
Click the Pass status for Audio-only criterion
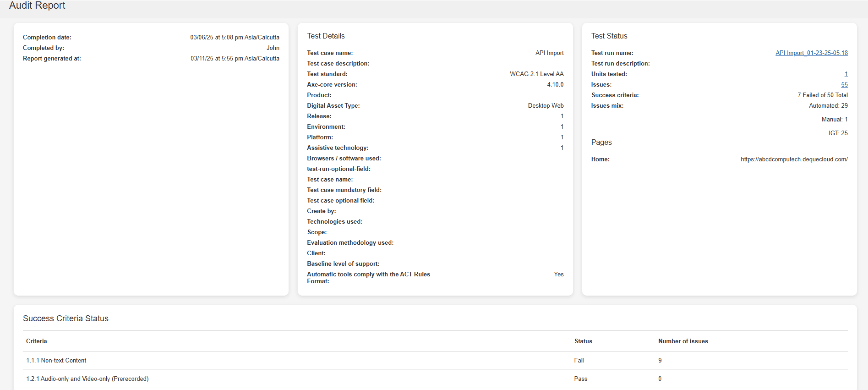[x=580, y=379]
